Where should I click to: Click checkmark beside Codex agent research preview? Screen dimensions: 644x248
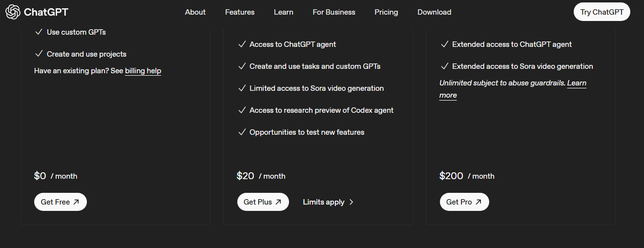242,110
